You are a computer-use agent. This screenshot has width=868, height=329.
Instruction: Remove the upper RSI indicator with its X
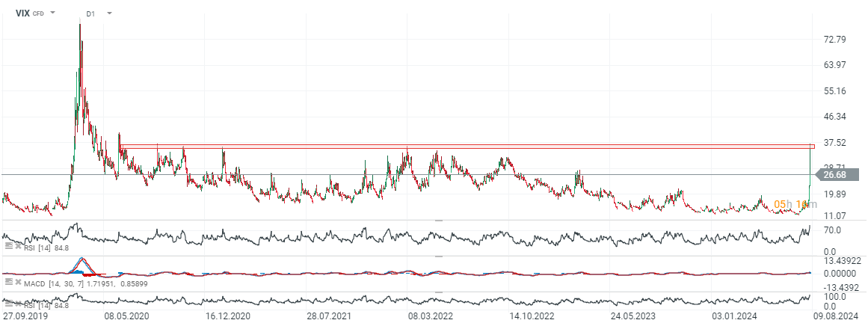coord(18,245)
